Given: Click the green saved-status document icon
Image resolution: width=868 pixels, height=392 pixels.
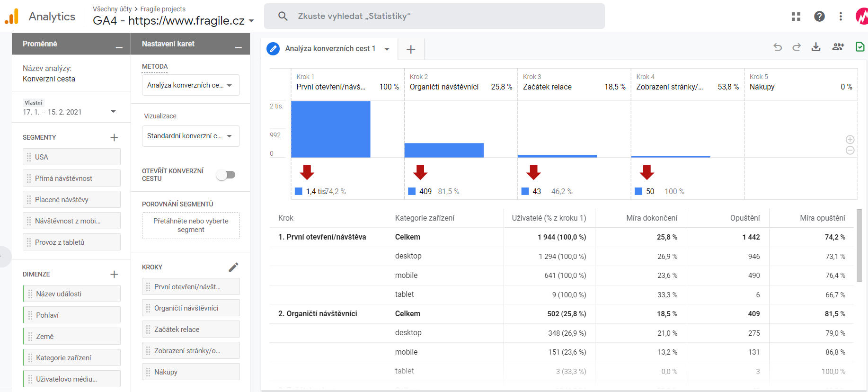Looking at the screenshot, I should pos(860,47).
